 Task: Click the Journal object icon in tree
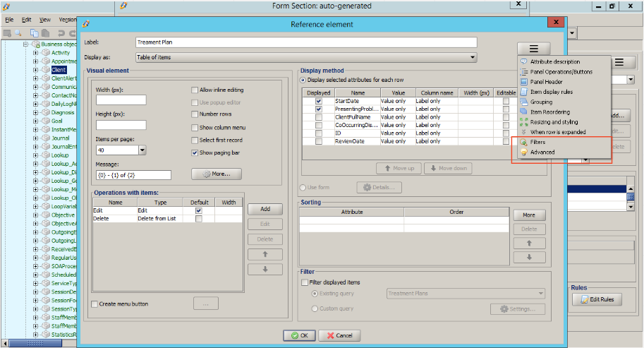[46, 138]
